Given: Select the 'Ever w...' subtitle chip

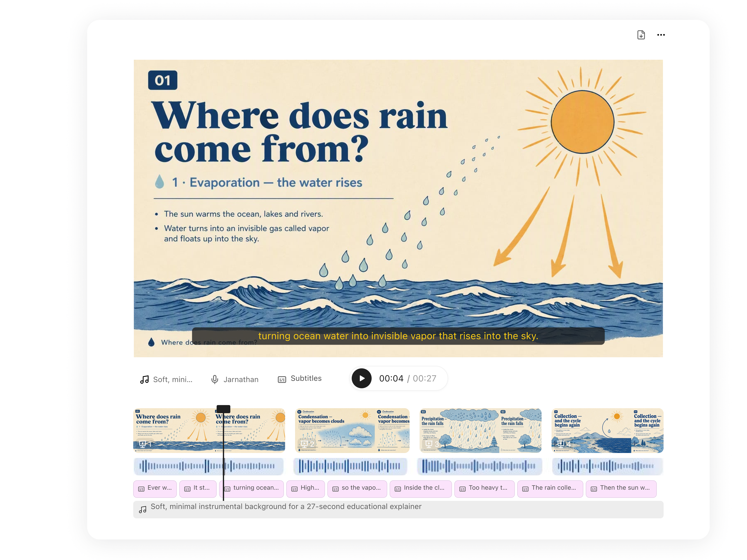Looking at the screenshot, I should click(155, 488).
